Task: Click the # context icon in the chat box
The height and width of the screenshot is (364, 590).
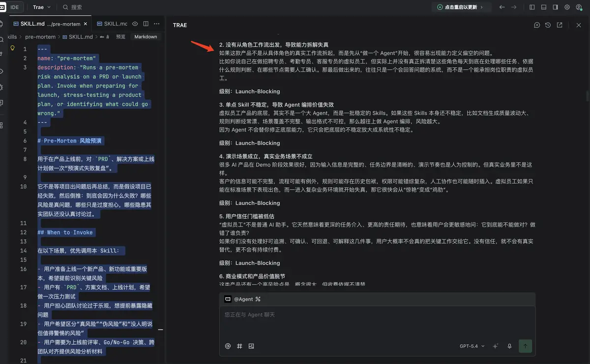Action: [x=239, y=346]
